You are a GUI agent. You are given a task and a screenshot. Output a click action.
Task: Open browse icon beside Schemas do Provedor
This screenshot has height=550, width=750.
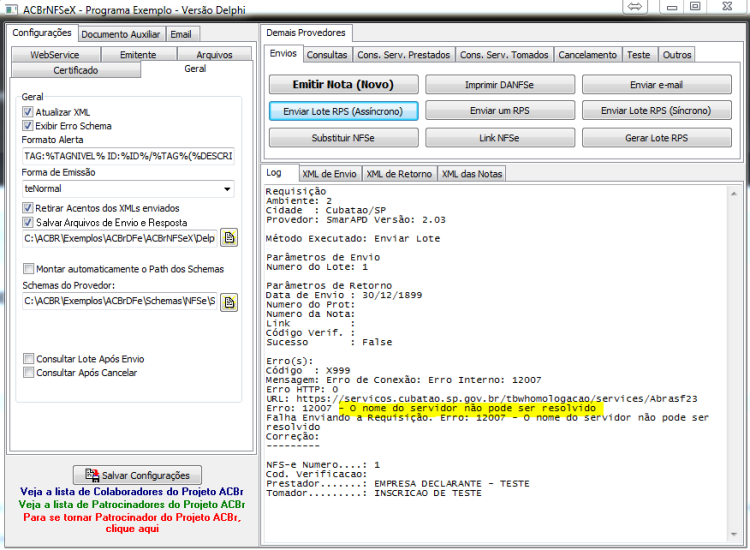tap(229, 302)
